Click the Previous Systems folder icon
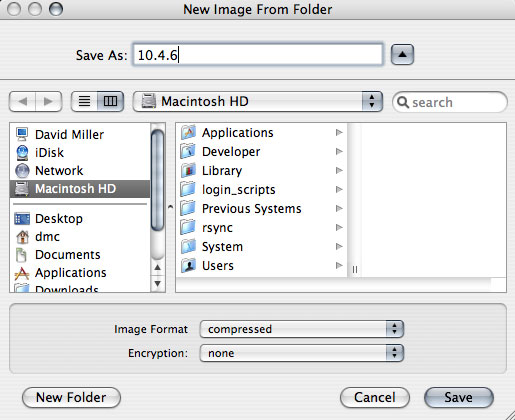Image resolution: width=515 pixels, height=420 pixels. pyautogui.click(x=188, y=208)
